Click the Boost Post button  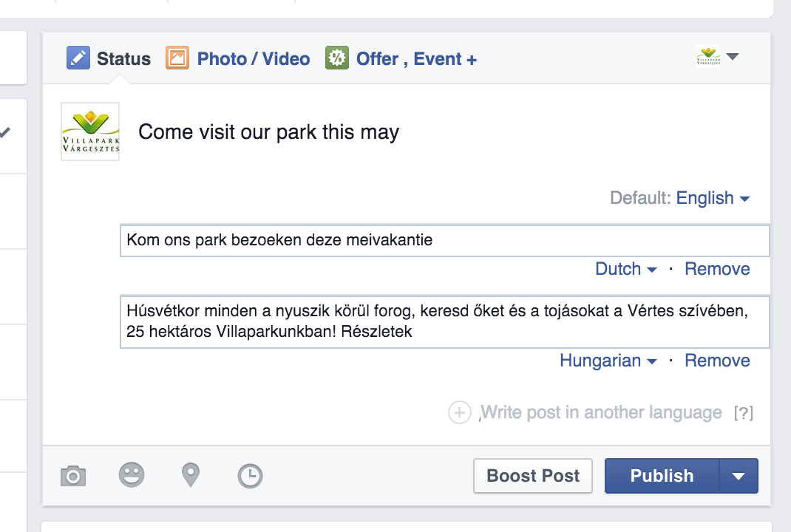coord(533,476)
